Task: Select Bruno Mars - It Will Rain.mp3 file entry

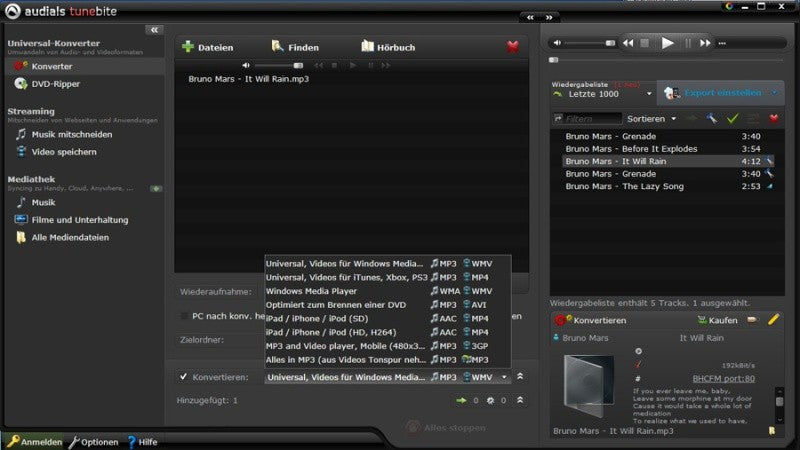Action: click(x=248, y=79)
